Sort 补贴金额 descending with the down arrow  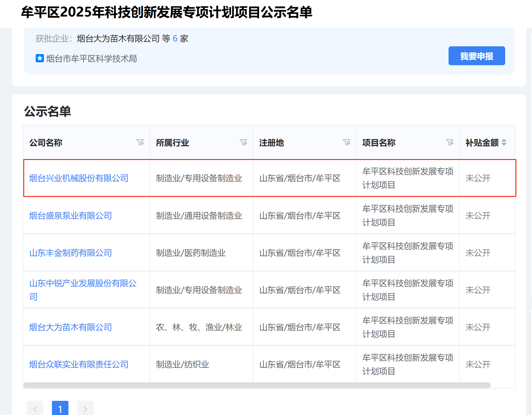pos(504,144)
